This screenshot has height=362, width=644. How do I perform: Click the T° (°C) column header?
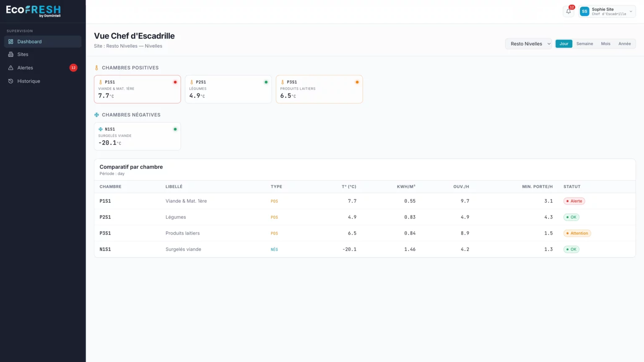(x=349, y=186)
